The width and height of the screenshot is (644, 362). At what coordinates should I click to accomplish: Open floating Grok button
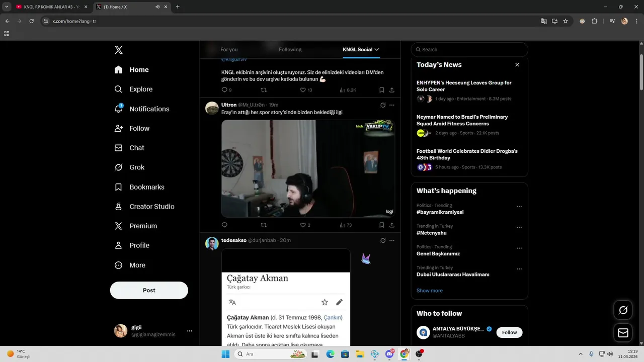pos(623,310)
